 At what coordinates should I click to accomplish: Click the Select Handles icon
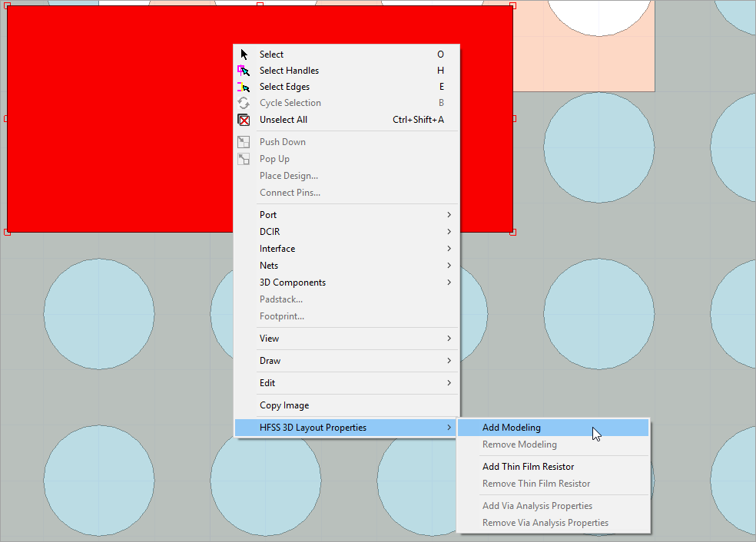coord(243,71)
